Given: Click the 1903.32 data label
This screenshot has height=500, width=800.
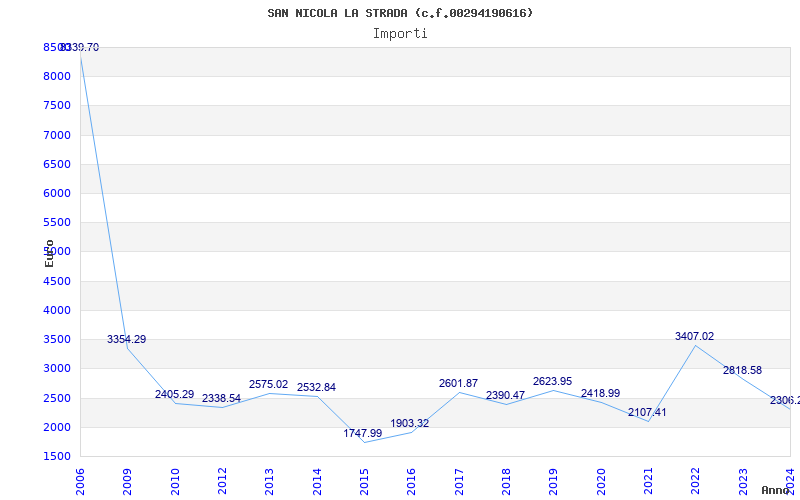Looking at the screenshot, I should [410, 423].
